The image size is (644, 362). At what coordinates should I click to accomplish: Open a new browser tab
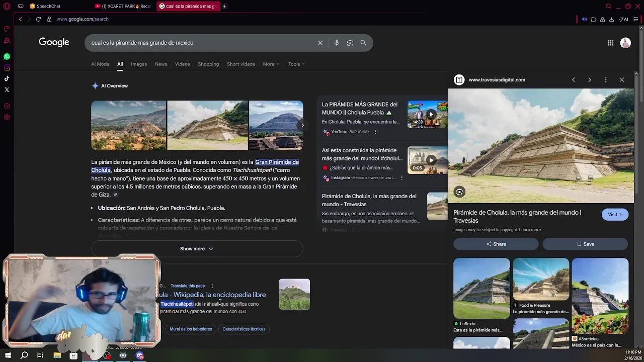tap(224, 6)
